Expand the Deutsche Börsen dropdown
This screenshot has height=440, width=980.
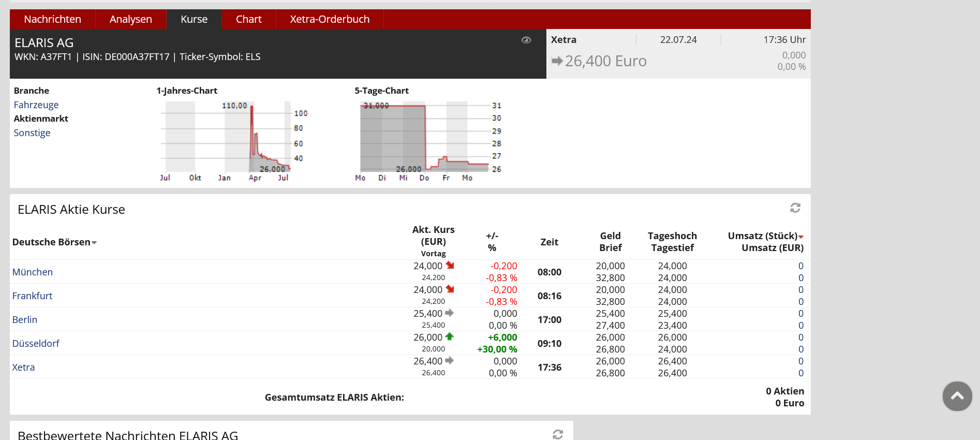(94, 243)
